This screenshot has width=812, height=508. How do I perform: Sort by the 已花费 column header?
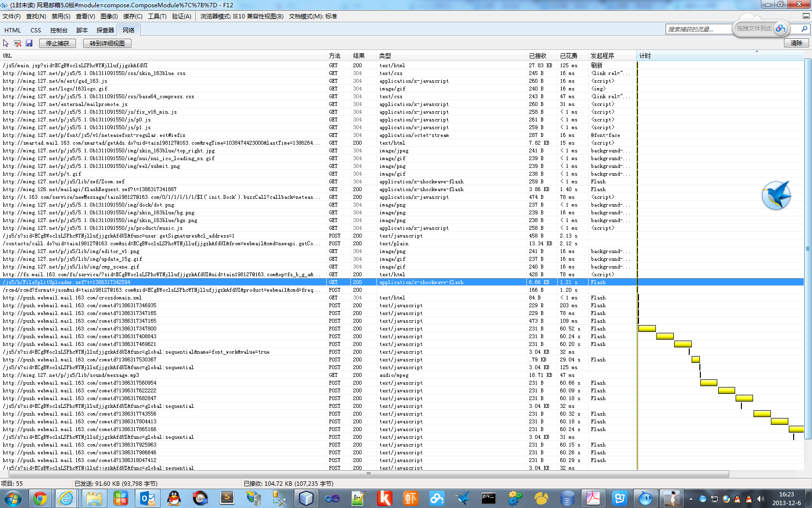point(573,56)
